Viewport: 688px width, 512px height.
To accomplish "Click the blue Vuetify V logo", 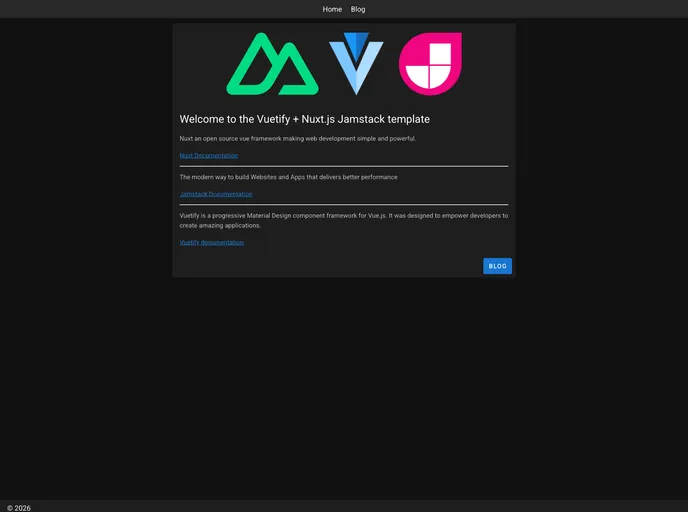I will (x=356, y=64).
